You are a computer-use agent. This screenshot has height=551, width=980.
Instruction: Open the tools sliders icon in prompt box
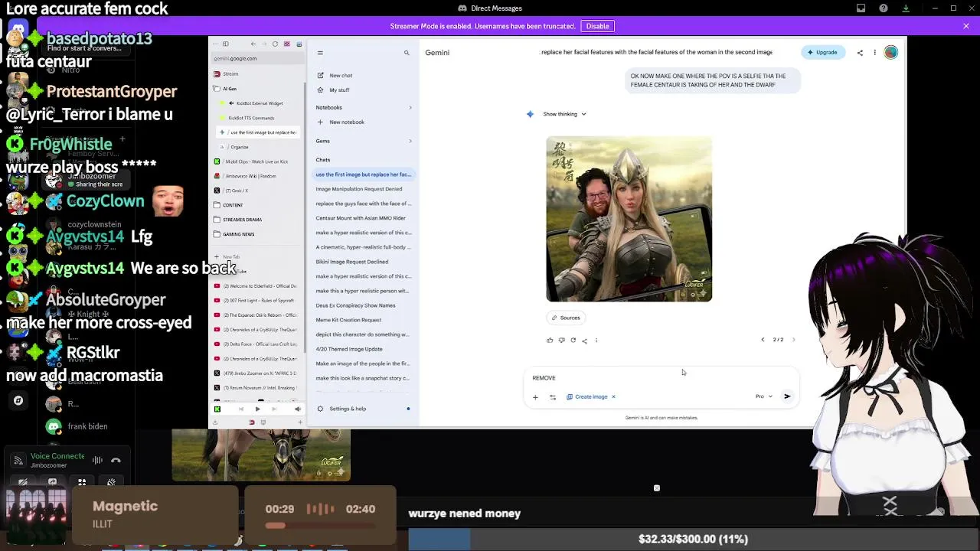point(553,397)
